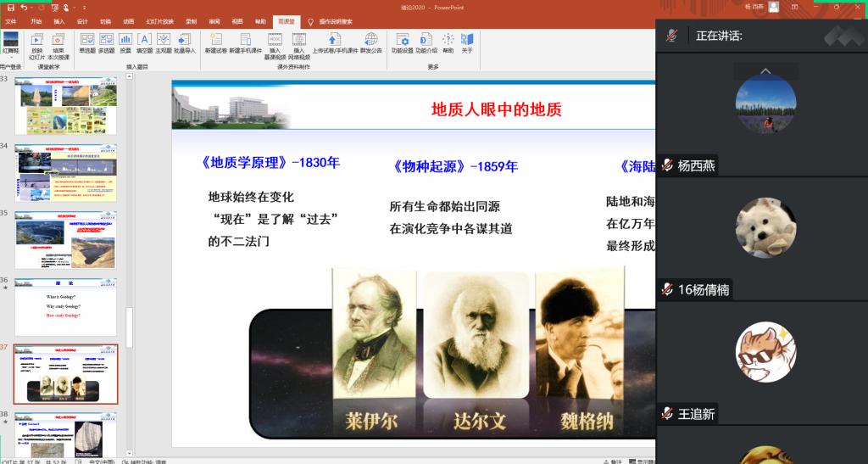Click the 投票 vote icon

pos(125,42)
